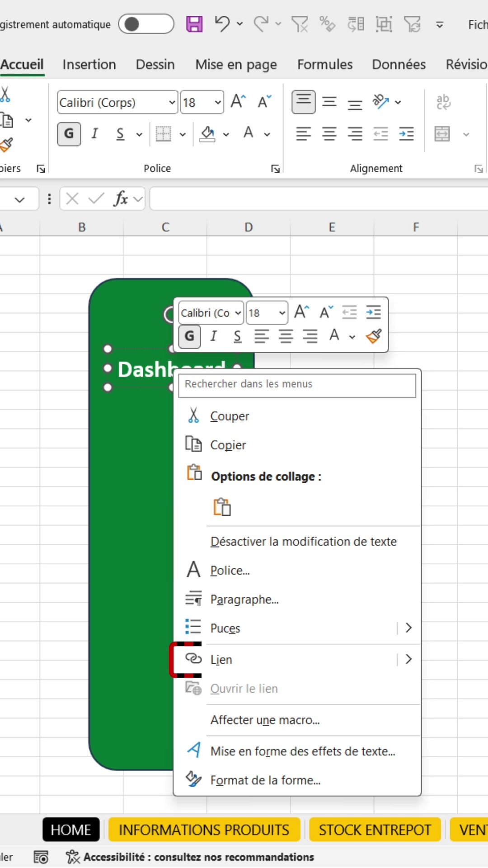Apply the ribbon font color A

click(x=248, y=133)
